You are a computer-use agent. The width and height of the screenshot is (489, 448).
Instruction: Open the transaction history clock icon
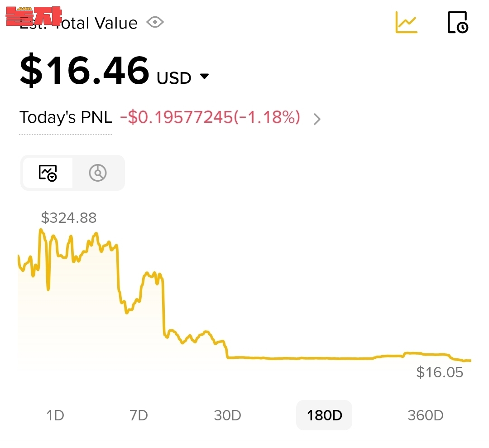pos(457,22)
